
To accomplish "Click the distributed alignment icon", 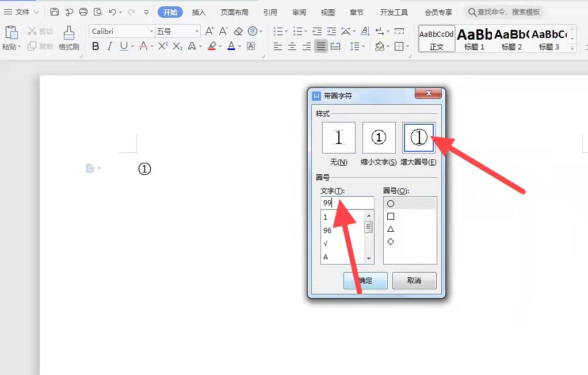I will pyautogui.click(x=335, y=47).
